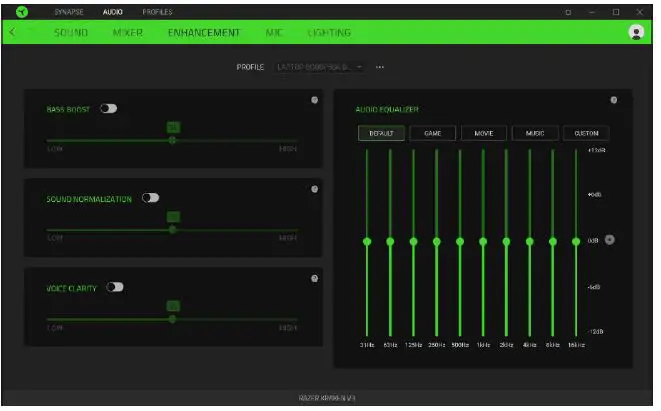Click the Voice Clarity slider handle
Image resolution: width=661 pixels, height=411 pixels.
click(x=172, y=319)
